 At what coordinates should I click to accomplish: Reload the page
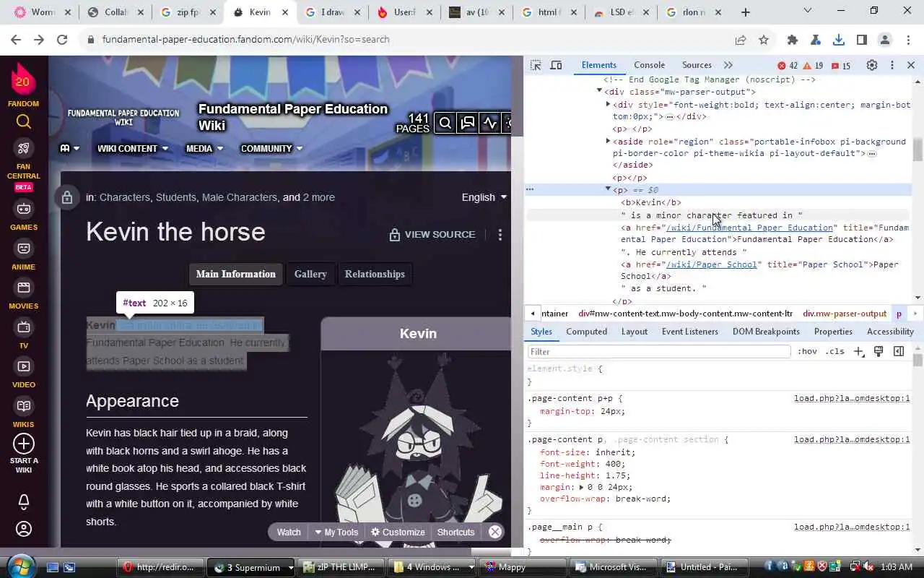pos(62,40)
